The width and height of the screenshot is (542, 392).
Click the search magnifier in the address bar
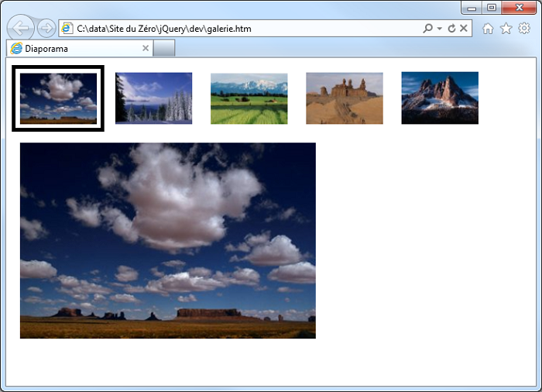[x=427, y=29]
